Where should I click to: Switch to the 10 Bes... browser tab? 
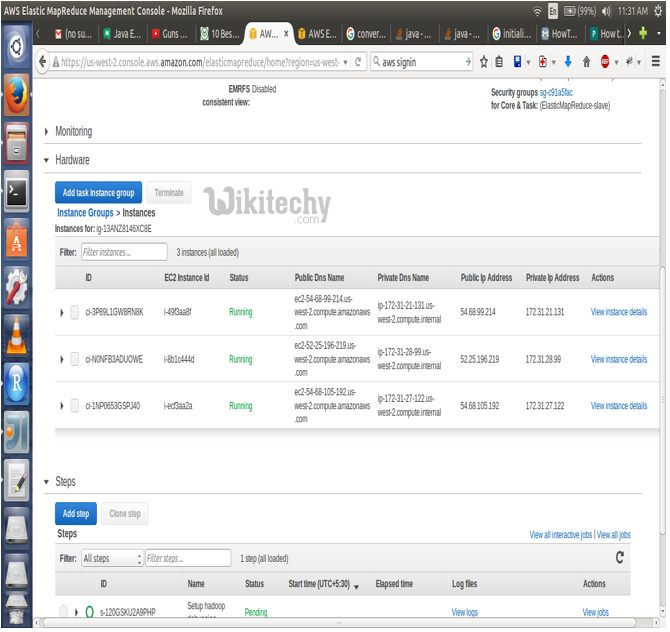coord(219,33)
